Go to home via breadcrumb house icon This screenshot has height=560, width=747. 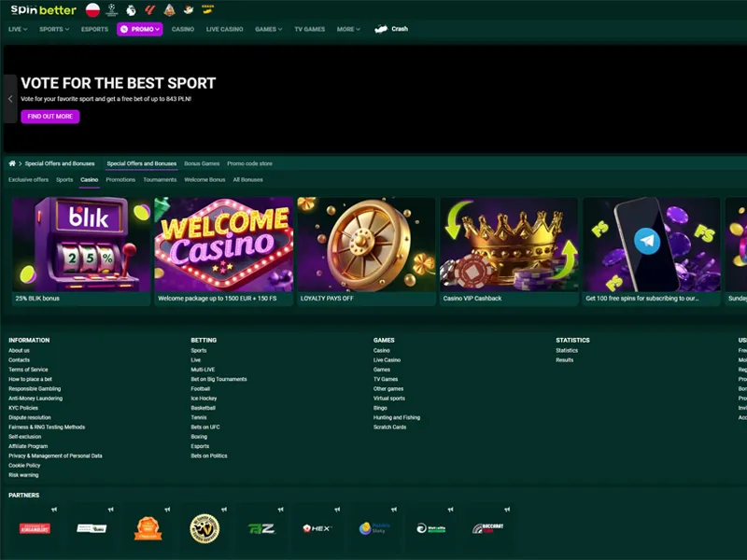pyautogui.click(x=12, y=163)
